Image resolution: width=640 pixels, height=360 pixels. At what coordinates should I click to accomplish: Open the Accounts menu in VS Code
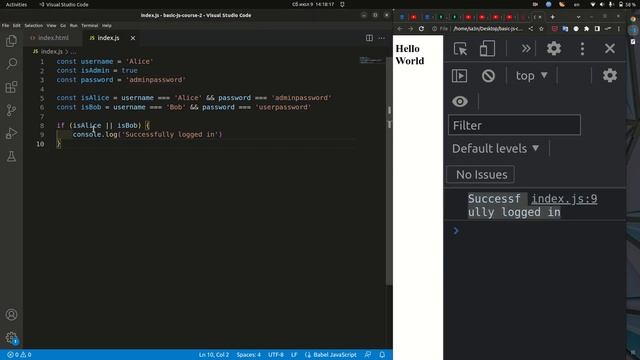[x=11, y=315]
